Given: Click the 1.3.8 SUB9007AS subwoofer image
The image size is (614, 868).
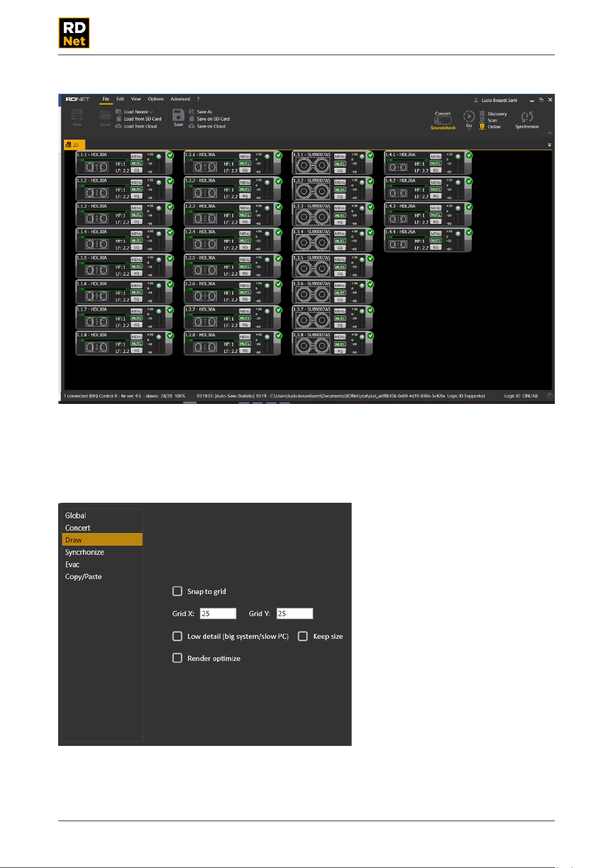Looking at the screenshot, I should (x=313, y=346).
